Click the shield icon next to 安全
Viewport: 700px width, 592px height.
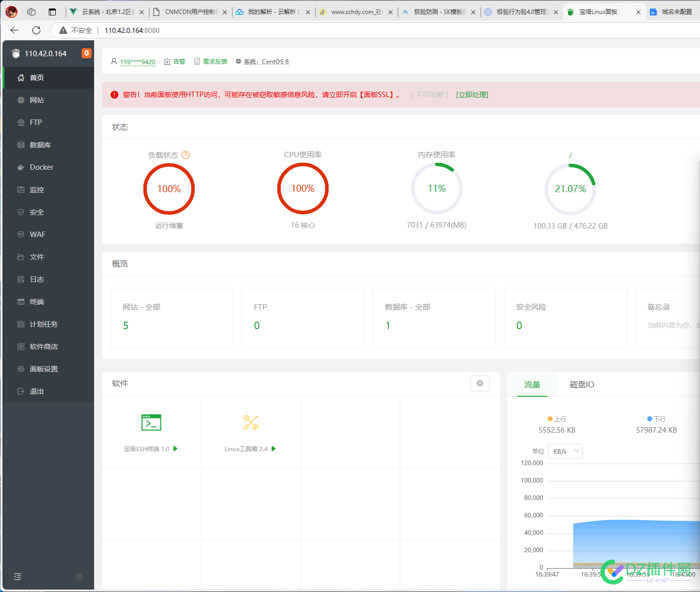21,212
